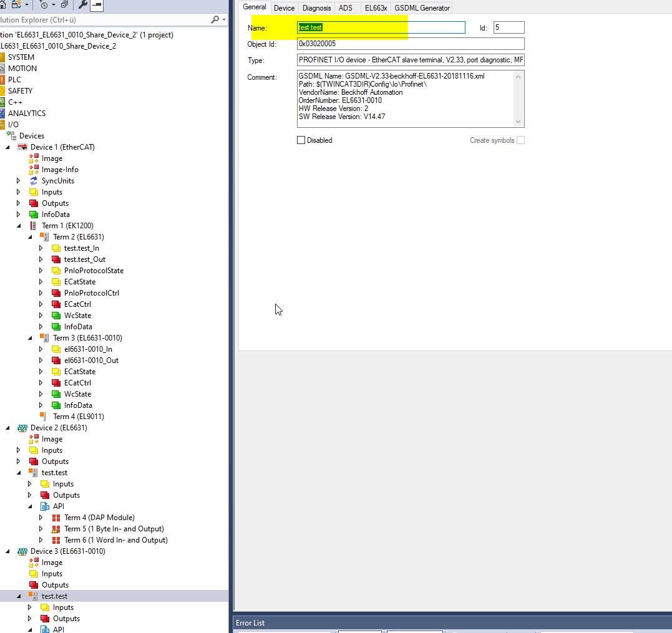Screen dimensions: 672x633
Task: Click the Collapse All toolbar icon
Action: [64, 5]
